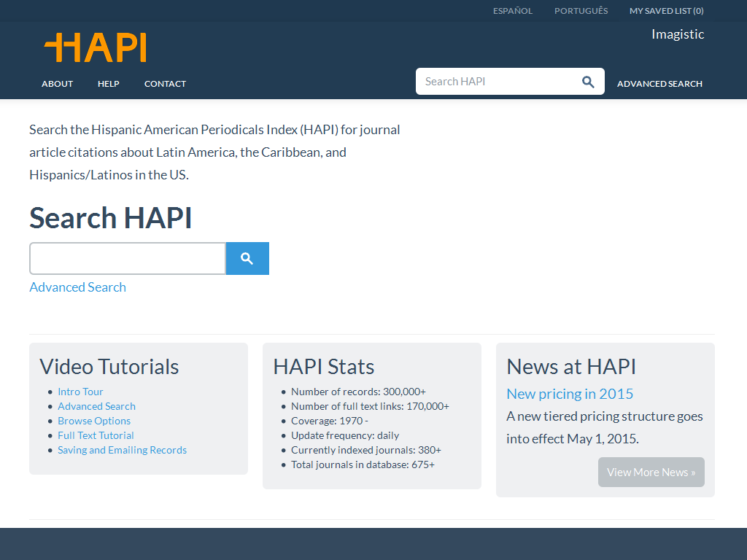The width and height of the screenshot is (747, 560).
Task: Click the Advanced Search link below the search box
Action: point(77,287)
